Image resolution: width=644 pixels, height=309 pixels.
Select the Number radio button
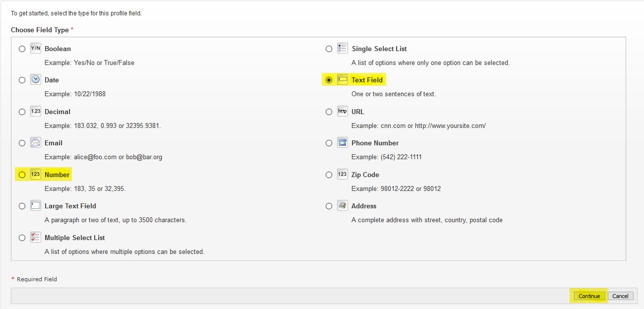(22, 175)
